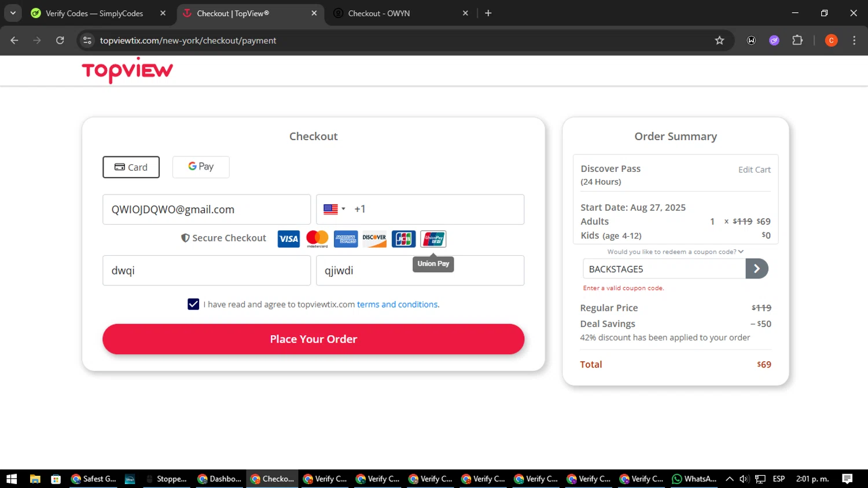The height and width of the screenshot is (488, 868).
Task: Click the Discover card icon
Action: coord(374,239)
